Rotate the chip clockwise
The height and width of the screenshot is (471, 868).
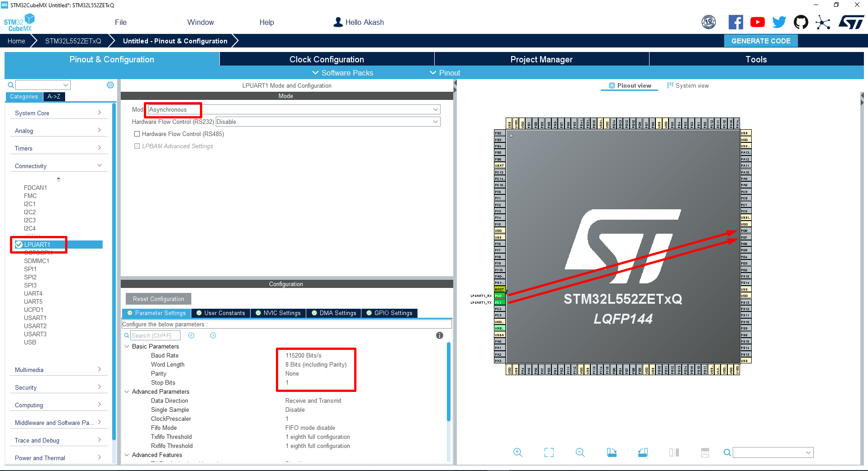[612, 452]
